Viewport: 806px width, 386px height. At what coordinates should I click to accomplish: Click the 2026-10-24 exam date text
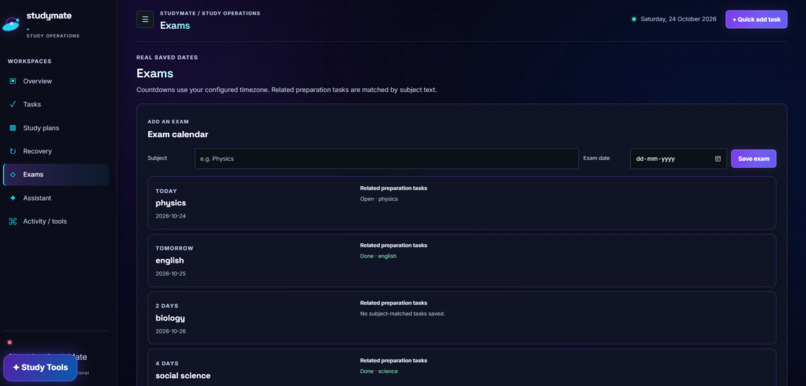[x=171, y=216]
